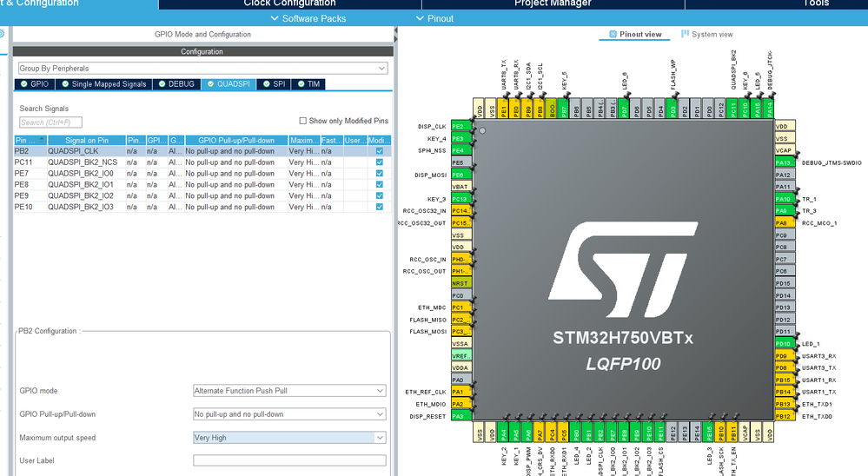Click the User Label input field

pyautogui.click(x=289, y=460)
